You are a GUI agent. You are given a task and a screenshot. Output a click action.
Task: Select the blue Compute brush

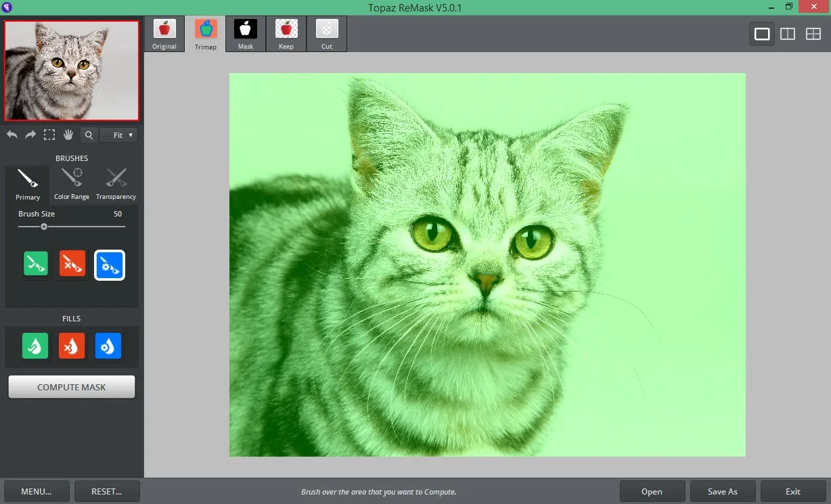coord(109,265)
